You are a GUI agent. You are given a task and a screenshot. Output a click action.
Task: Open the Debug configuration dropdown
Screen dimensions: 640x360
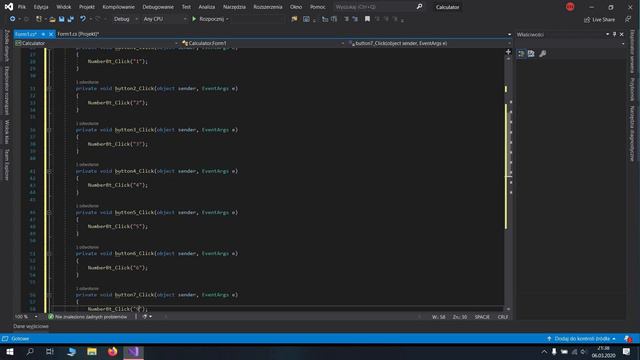[125, 19]
